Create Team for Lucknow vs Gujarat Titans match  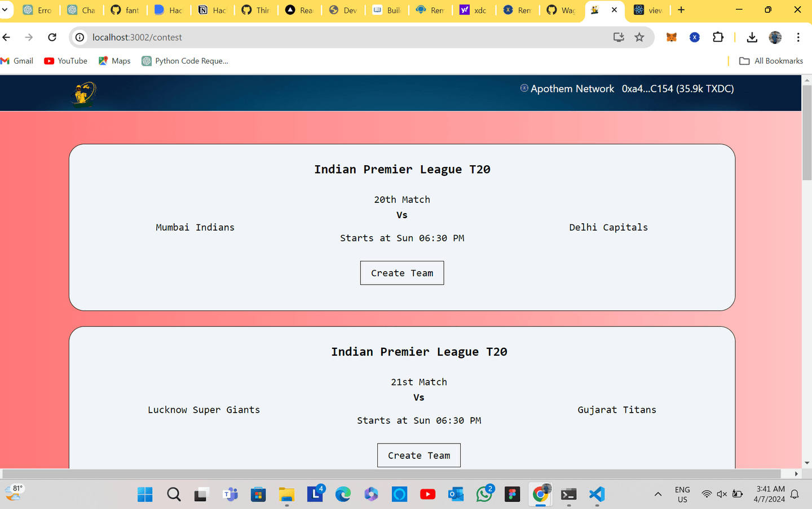coord(419,455)
